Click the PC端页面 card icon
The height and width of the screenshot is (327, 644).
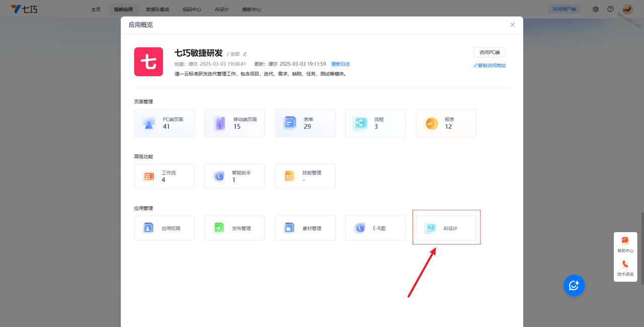(149, 123)
